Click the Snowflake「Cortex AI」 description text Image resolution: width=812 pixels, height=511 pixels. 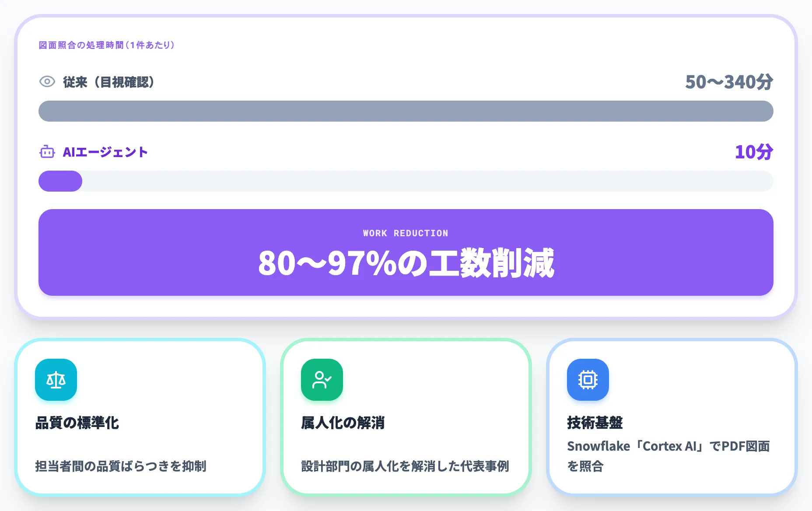click(668, 456)
